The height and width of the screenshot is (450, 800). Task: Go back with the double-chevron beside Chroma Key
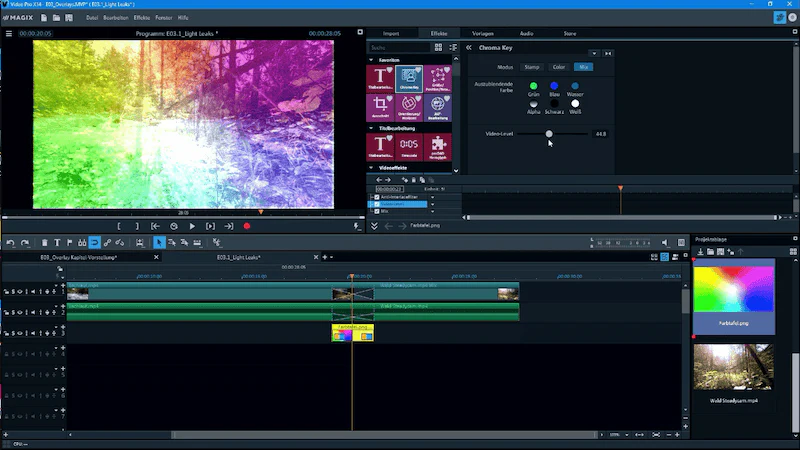[x=468, y=47]
